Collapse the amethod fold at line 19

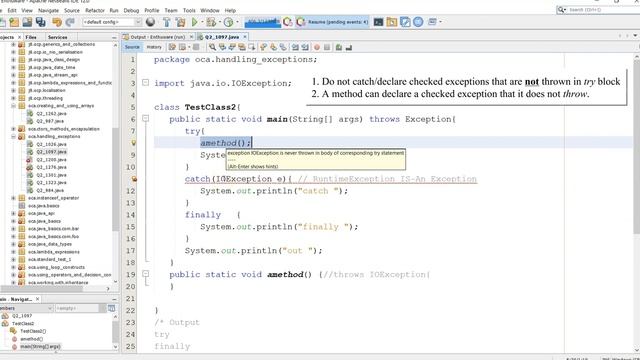click(145, 273)
